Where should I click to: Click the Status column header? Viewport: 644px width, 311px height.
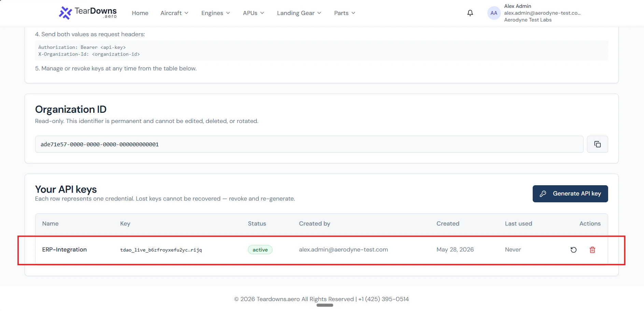[257, 224]
